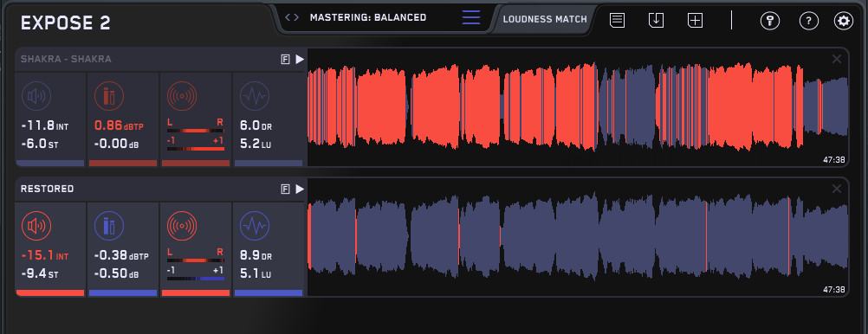Select the 6.0 DR value

[256, 126]
